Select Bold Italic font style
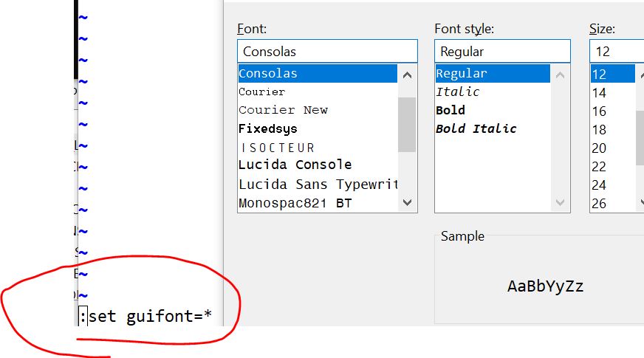This screenshot has width=644, height=358. point(476,128)
